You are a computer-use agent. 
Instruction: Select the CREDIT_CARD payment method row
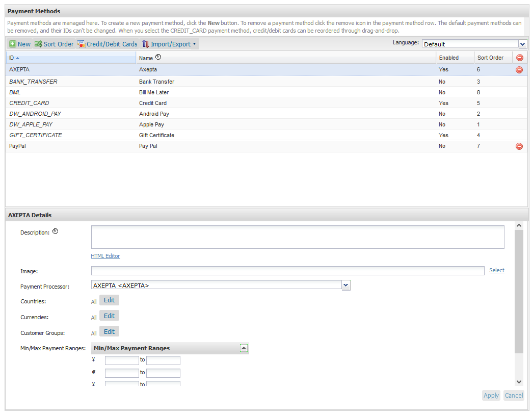tap(29, 103)
